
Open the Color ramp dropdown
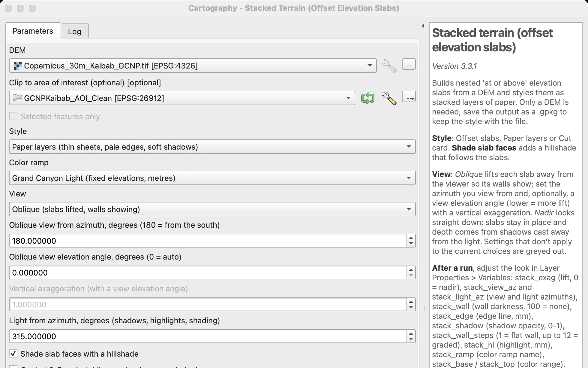tap(212, 178)
